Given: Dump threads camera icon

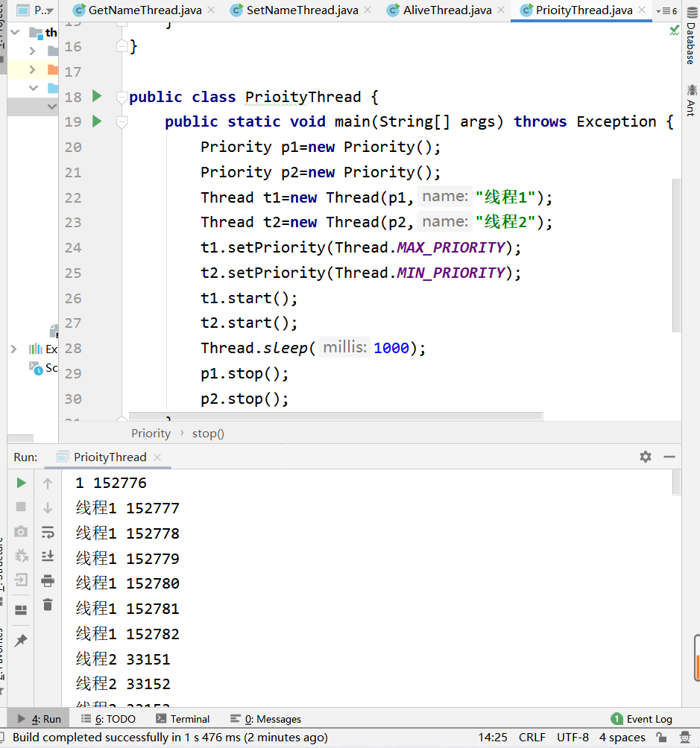Looking at the screenshot, I should [x=21, y=531].
